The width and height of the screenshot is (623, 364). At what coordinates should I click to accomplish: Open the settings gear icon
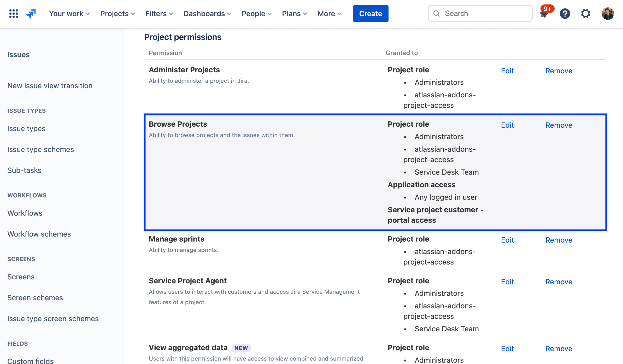(586, 13)
